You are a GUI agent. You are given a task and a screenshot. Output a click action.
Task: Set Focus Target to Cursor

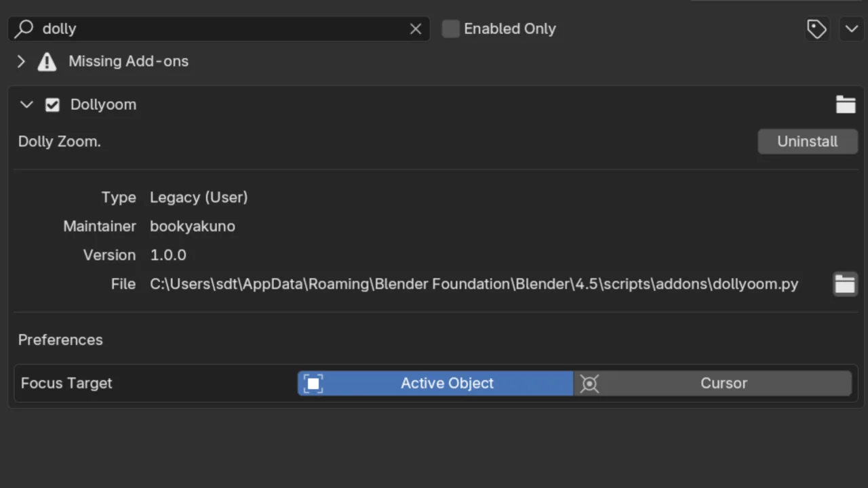[723, 384]
